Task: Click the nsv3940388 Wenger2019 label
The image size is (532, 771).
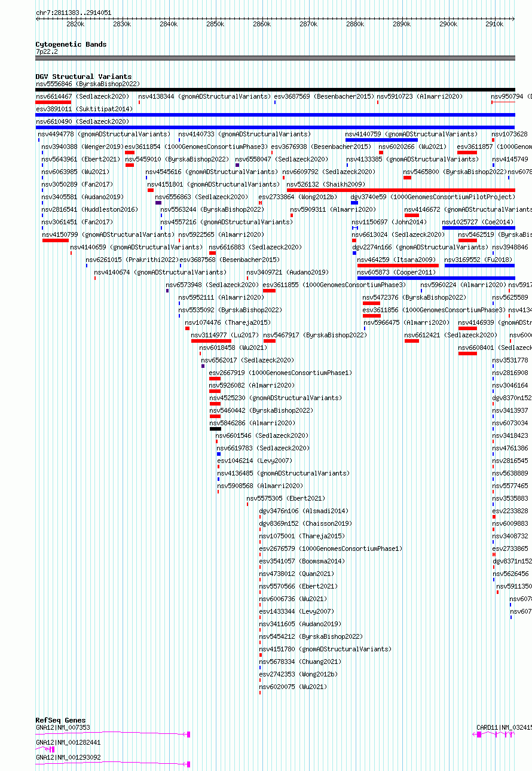Action: pyautogui.click(x=82, y=147)
